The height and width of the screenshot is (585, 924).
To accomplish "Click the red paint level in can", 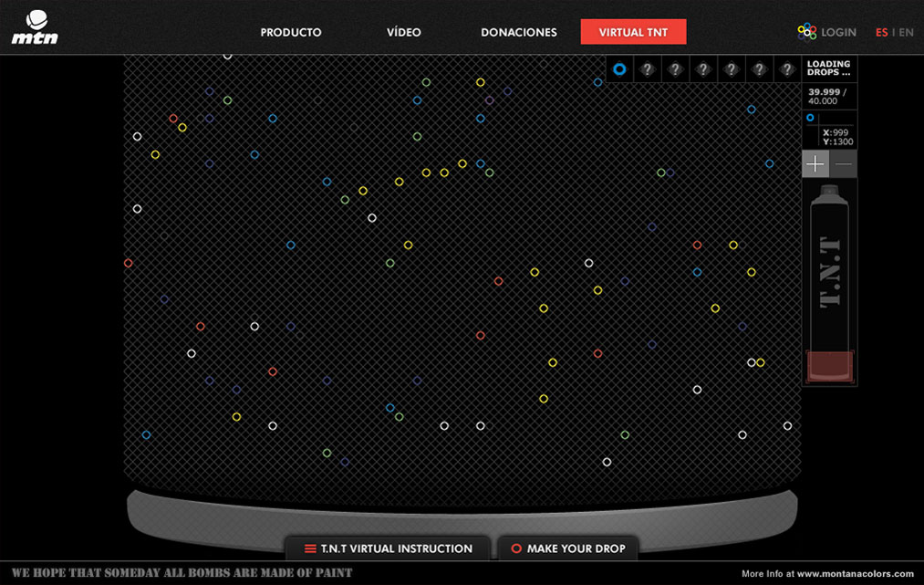I will 829,366.
